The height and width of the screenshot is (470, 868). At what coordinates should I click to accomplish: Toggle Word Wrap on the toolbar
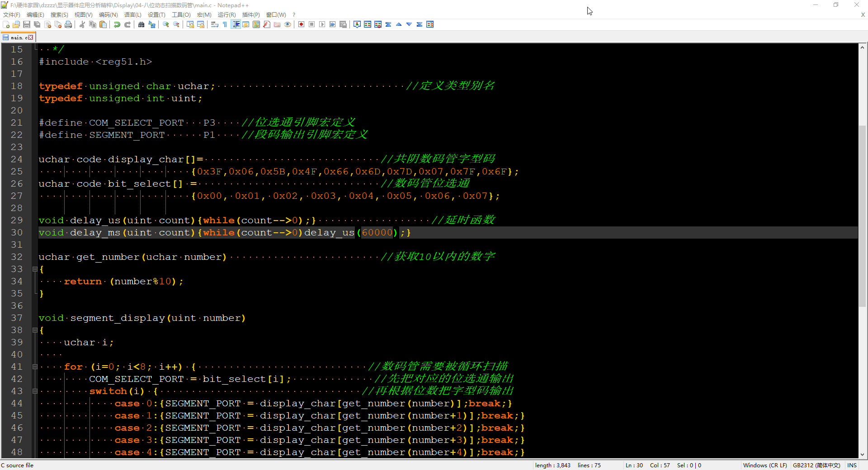[215, 24]
